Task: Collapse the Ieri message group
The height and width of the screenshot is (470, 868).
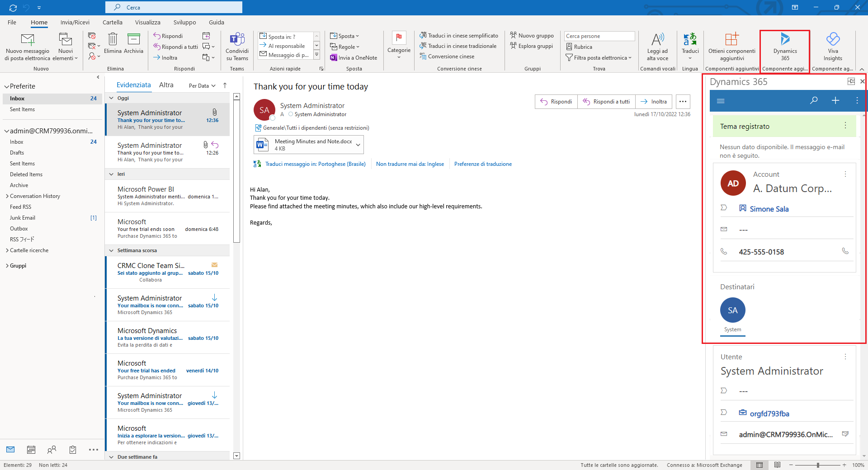Action: [111, 174]
